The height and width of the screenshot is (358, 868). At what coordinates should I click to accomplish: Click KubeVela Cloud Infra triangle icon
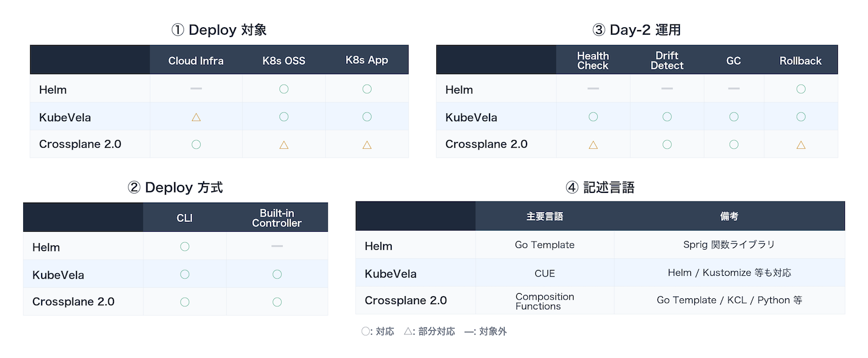196,117
